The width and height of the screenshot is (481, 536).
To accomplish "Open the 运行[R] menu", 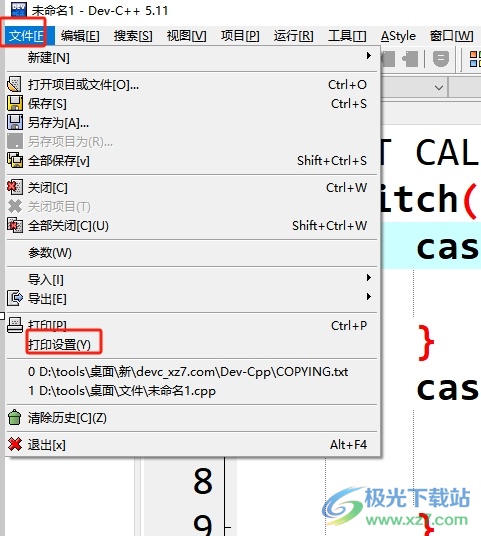I will (x=293, y=36).
